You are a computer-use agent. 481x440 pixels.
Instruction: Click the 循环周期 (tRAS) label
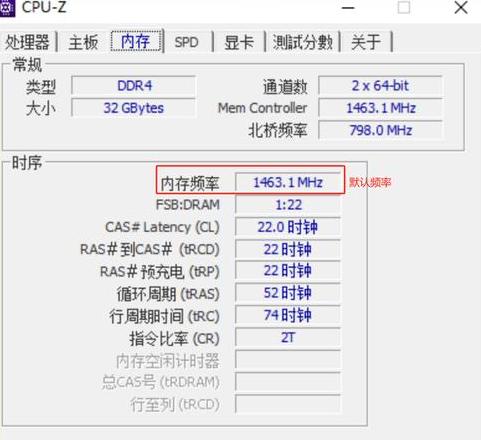click(168, 294)
